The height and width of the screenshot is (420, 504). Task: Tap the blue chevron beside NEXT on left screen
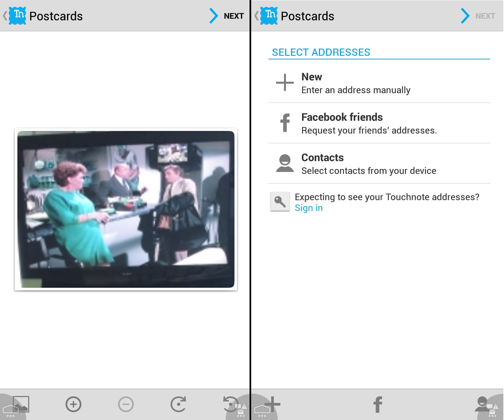[x=213, y=16]
